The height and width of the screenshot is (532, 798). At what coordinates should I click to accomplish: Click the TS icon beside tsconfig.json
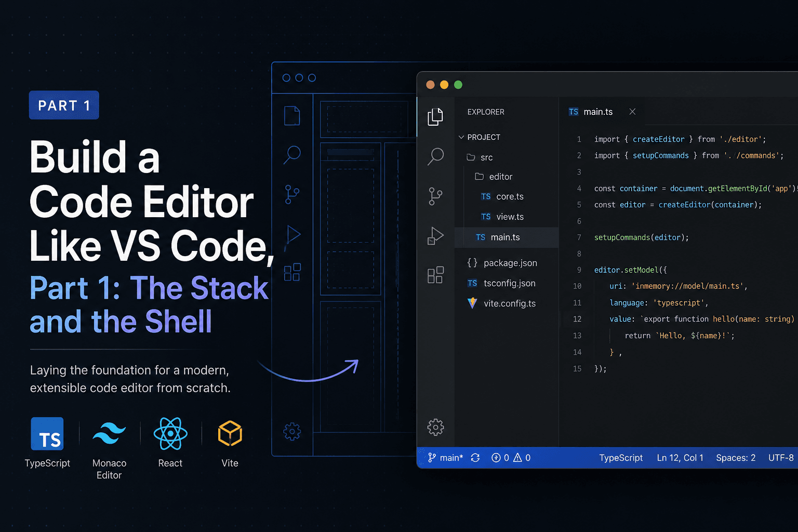click(x=472, y=283)
